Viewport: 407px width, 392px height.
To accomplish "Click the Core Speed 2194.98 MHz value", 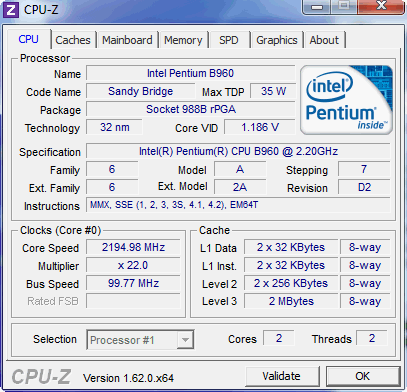I will 133,247.
